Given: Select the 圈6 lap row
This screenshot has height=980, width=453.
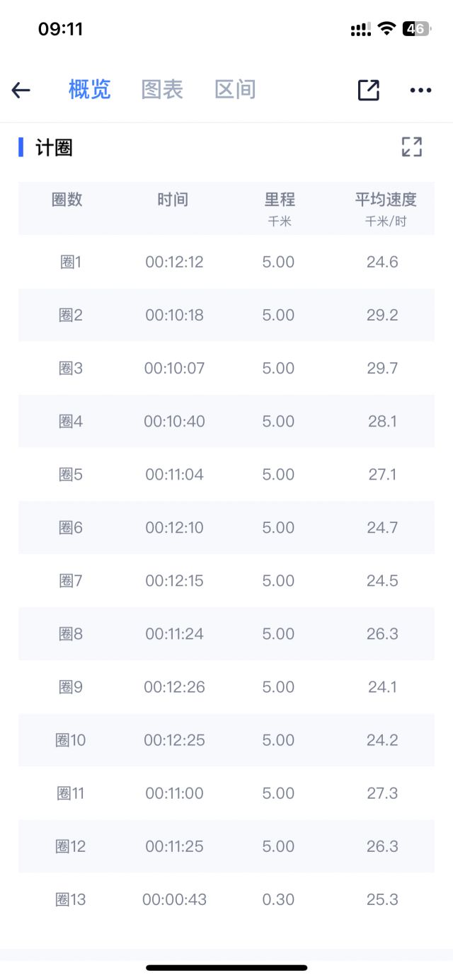Looking at the screenshot, I should [x=226, y=527].
